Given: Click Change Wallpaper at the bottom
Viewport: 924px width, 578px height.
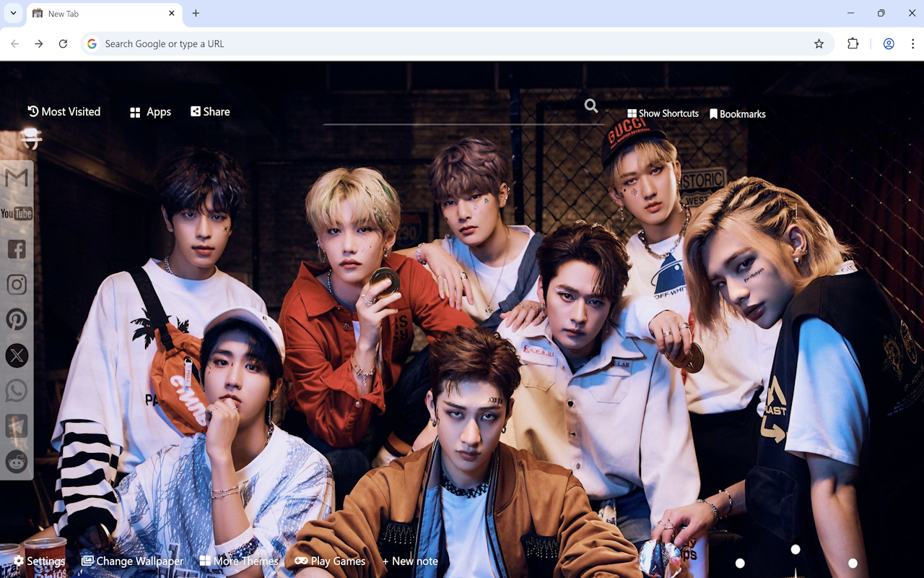Looking at the screenshot, I should tap(132, 561).
